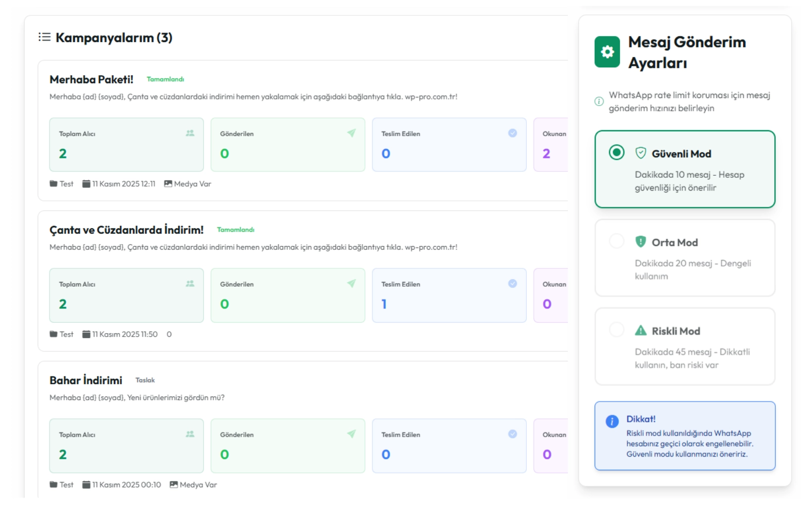Screen dimensions: 812x505
Task: Click the blue info icon in Dikkat box
Action: pos(612,421)
